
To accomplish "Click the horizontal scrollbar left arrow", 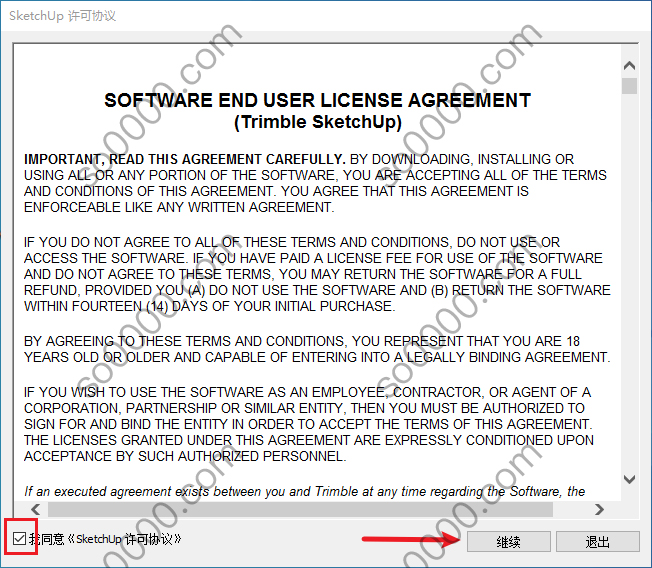I will (x=36, y=509).
